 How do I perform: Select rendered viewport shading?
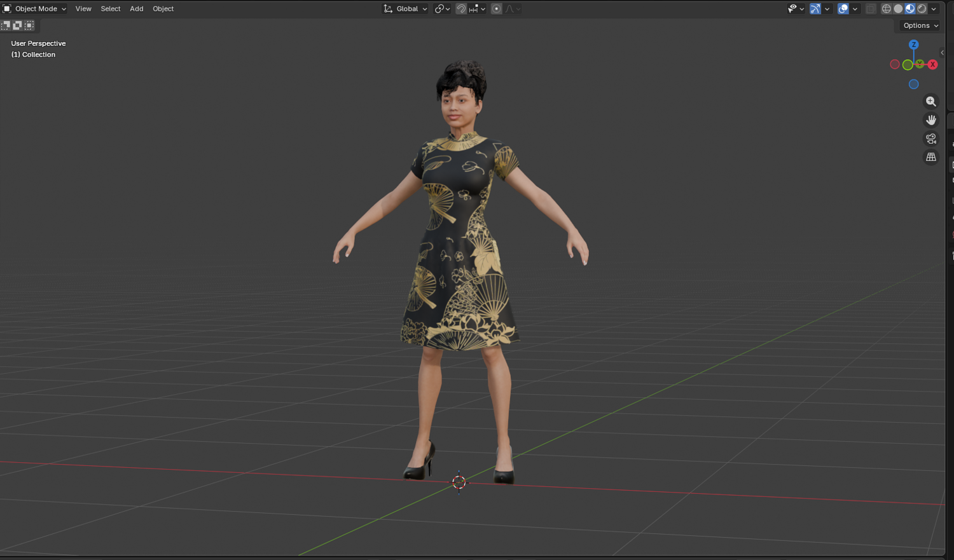click(922, 9)
